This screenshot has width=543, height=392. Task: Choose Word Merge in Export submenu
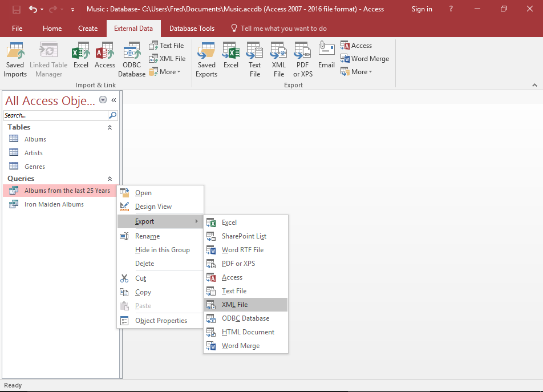point(246,346)
